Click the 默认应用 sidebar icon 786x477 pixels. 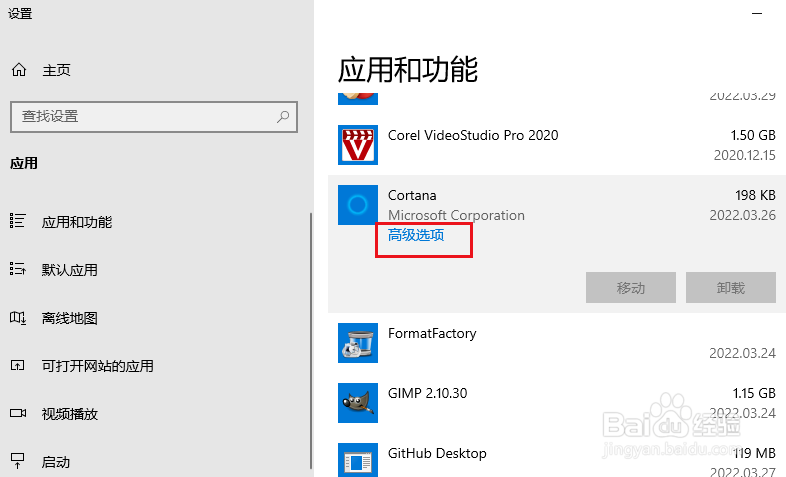[x=18, y=269]
